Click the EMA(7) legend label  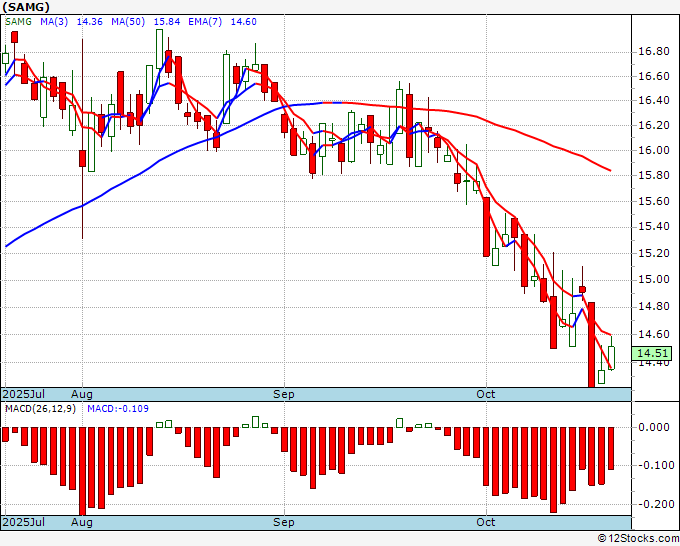coord(205,22)
